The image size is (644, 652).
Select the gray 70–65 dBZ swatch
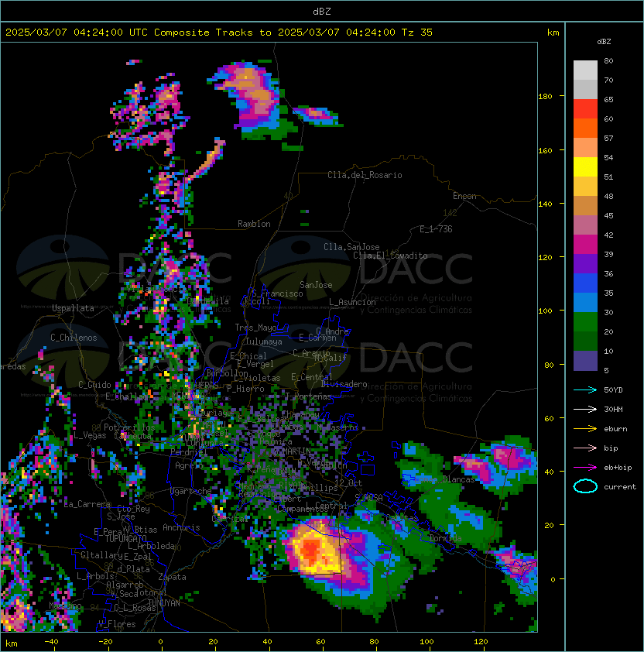(x=585, y=89)
